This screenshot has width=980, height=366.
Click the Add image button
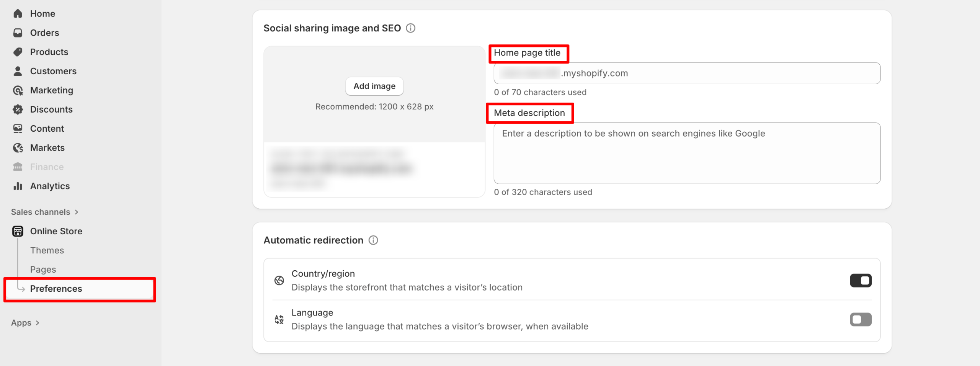click(374, 86)
